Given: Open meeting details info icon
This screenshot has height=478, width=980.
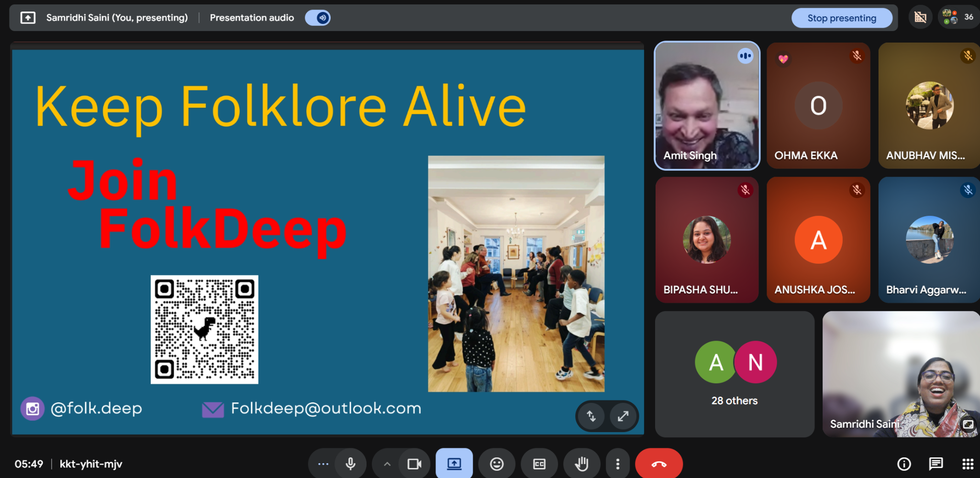Looking at the screenshot, I should (x=904, y=464).
